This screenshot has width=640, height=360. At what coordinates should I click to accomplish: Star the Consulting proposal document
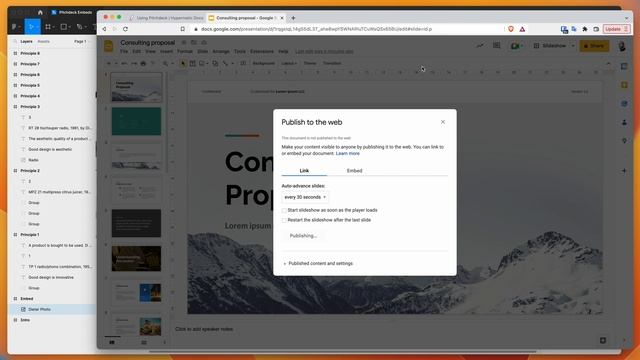184,42
